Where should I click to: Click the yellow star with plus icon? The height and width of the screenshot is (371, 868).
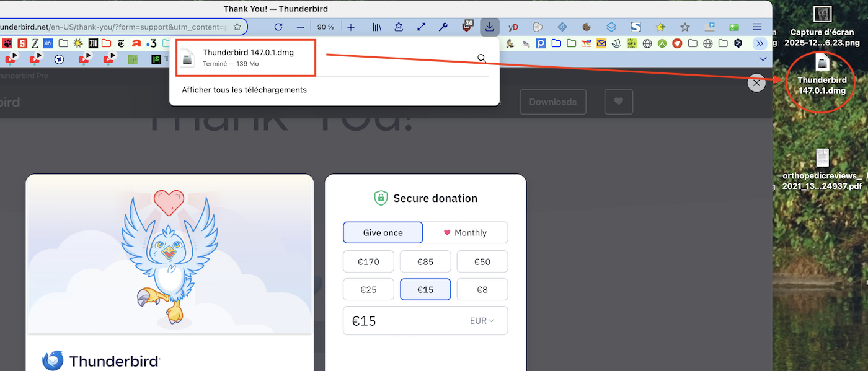coord(661,27)
